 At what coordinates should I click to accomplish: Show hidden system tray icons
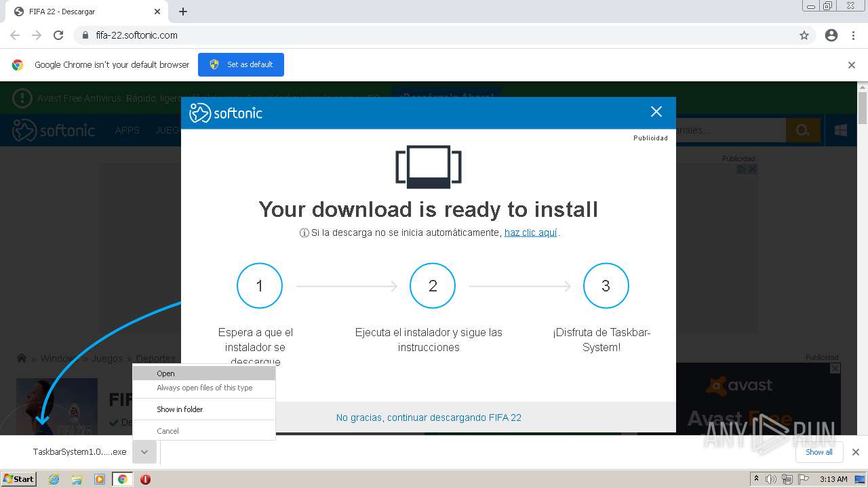click(756, 479)
